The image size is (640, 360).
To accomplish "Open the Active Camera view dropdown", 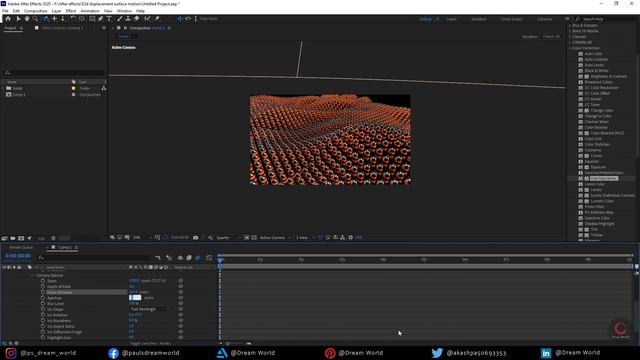I will [x=276, y=238].
